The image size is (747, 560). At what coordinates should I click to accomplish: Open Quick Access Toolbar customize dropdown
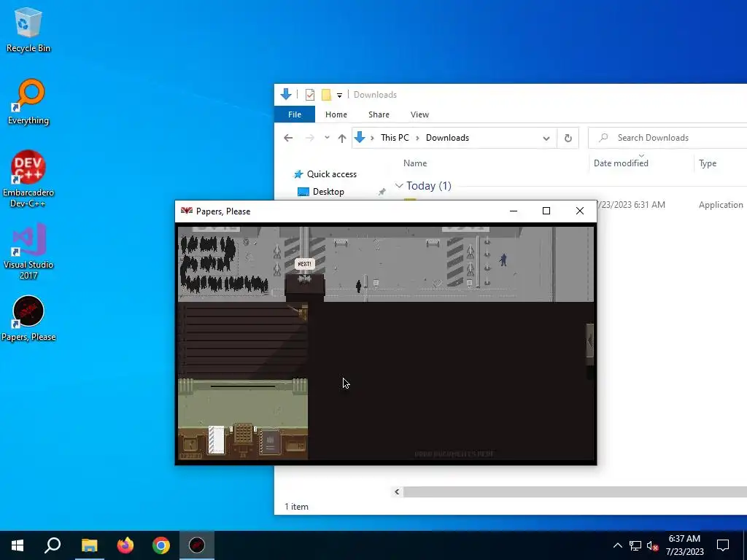pyautogui.click(x=340, y=96)
